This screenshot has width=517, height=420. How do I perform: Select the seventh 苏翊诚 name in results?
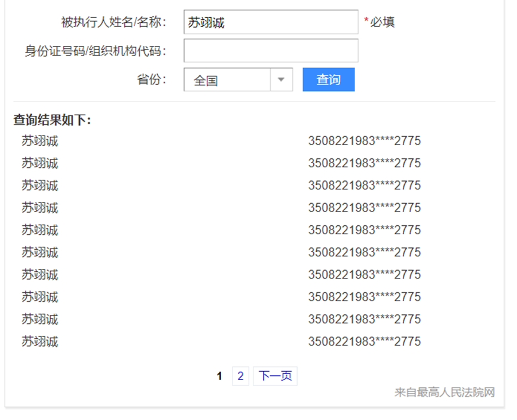pyautogui.click(x=40, y=275)
